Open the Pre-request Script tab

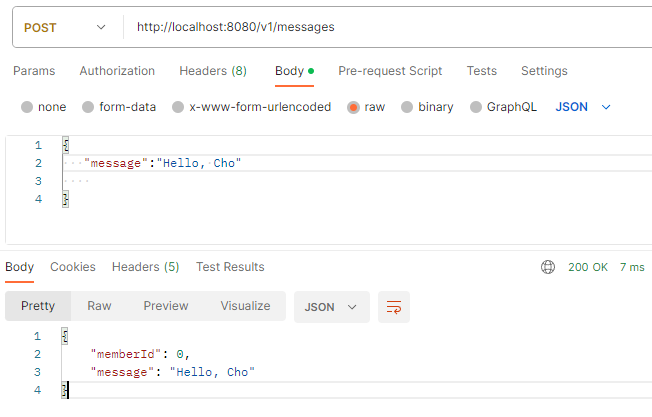390,71
